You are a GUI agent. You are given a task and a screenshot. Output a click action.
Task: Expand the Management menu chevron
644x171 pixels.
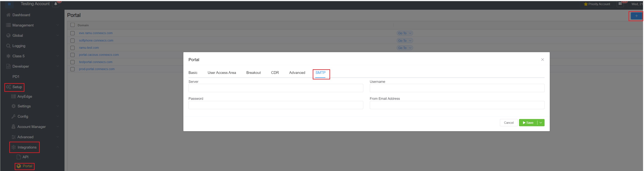pos(58,25)
